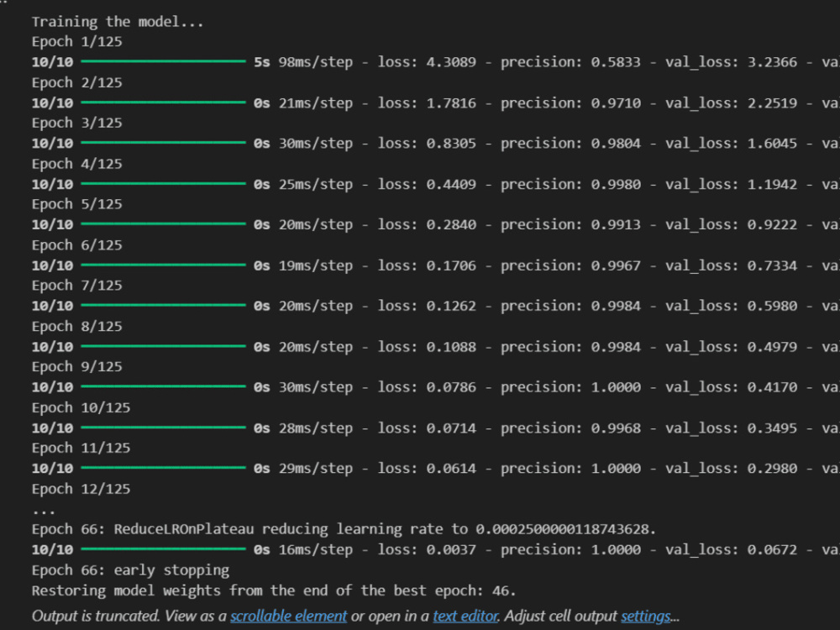This screenshot has height=630, width=840.
Task: Select the "Epoch 7/125" line
Action: click(76, 286)
